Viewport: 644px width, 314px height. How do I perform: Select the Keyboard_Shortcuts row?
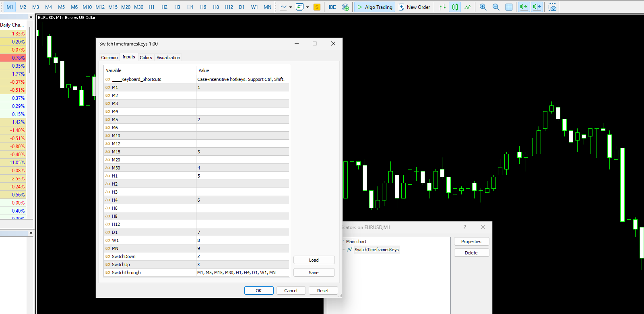click(196, 79)
